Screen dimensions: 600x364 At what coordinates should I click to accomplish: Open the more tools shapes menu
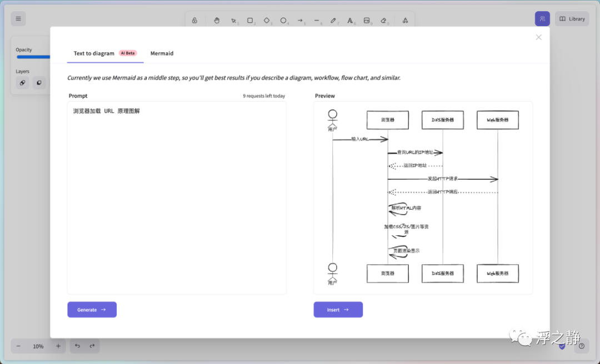coord(405,21)
